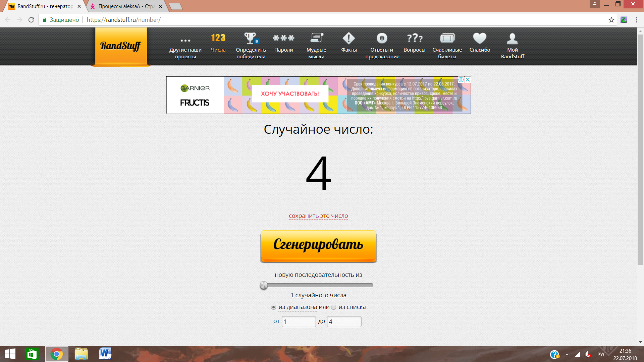644x362 pixels.
Task: Select the 'из диапазона' radio button
Action: [x=273, y=307]
